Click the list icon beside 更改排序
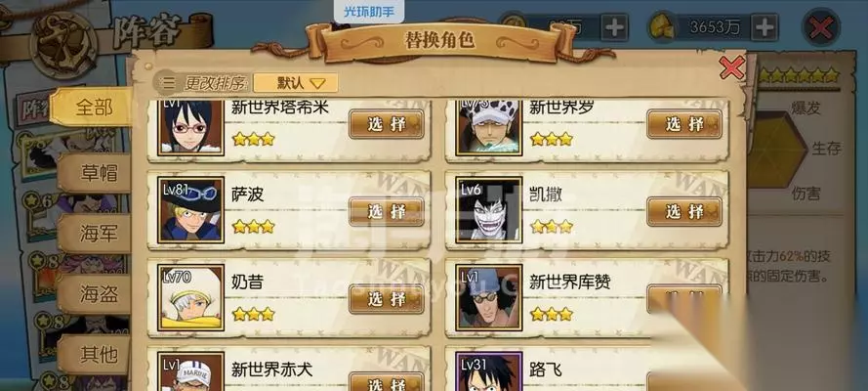The image size is (868, 391). click(167, 84)
